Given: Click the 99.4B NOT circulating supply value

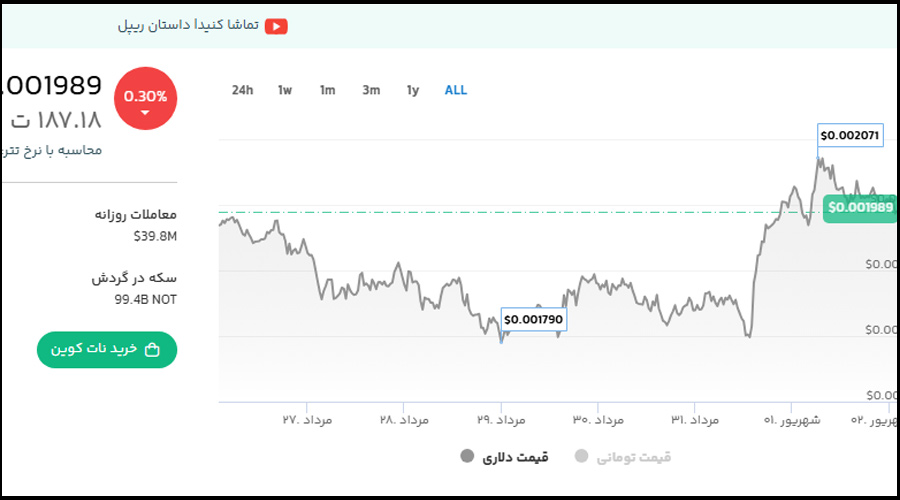Looking at the screenshot, I should pyautogui.click(x=145, y=299).
